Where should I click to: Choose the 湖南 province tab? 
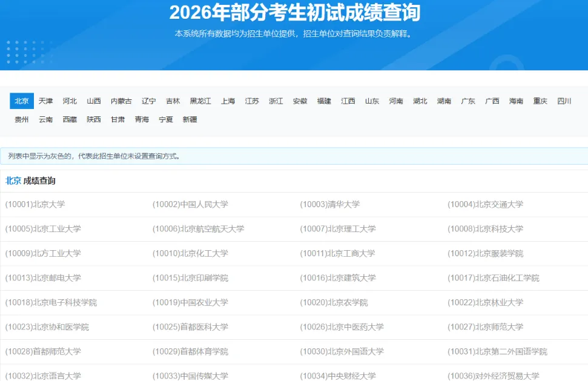point(444,101)
